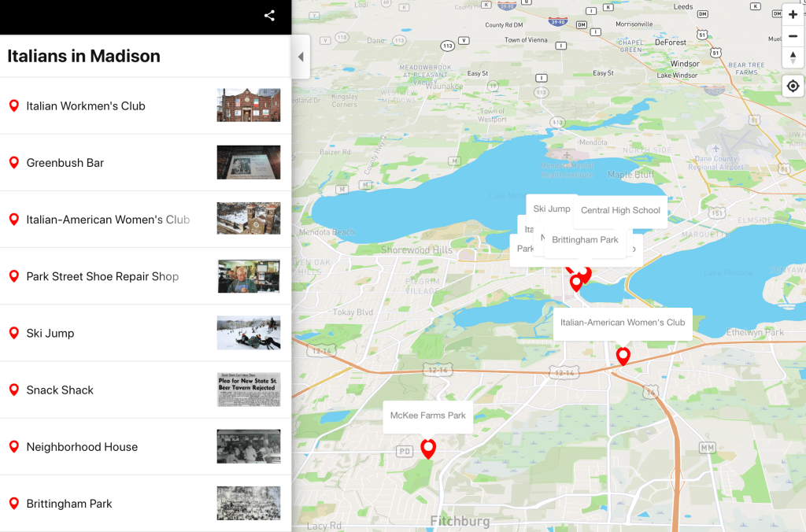806x532 pixels.
Task: Click the share icon in the header
Action: [x=269, y=16]
